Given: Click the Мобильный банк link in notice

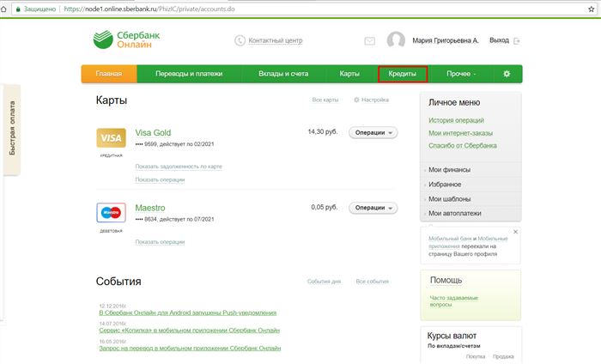Looking at the screenshot, I should (450, 239).
